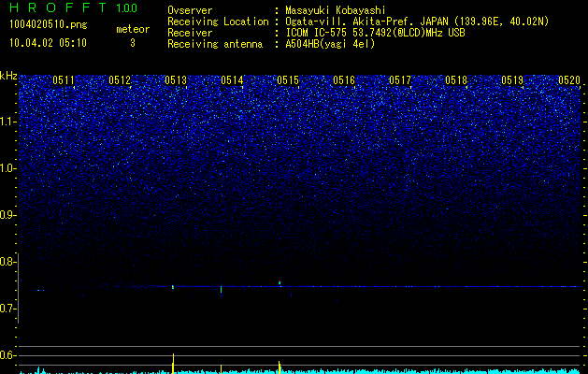
Task: Click the 0515 time marker
Action: coord(288,80)
